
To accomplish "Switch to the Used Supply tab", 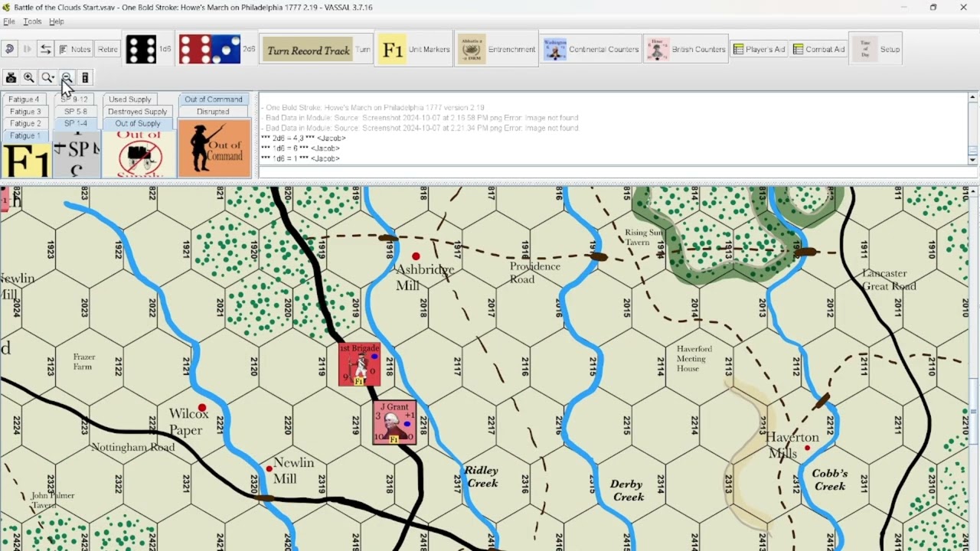I will pyautogui.click(x=129, y=99).
